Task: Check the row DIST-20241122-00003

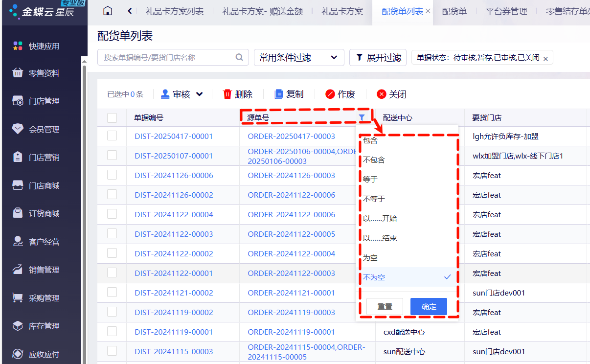Action: point(112,233)
